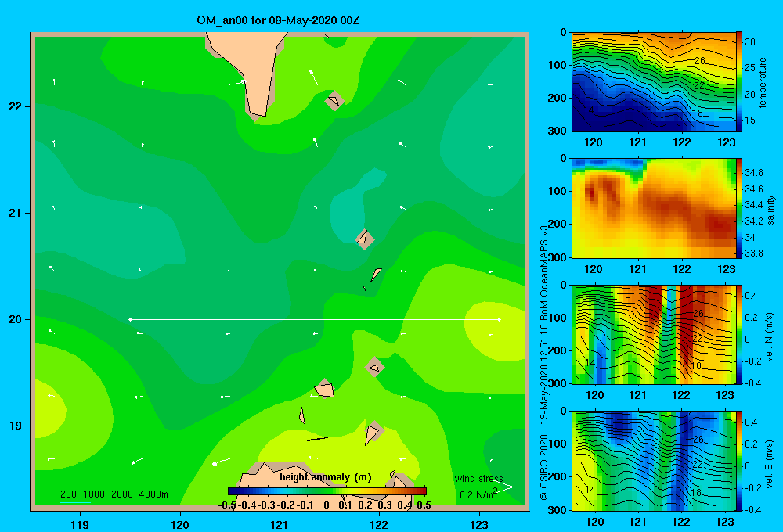Viewport: 783px width, 532px height.
Task: Click the island at 20.8N on the map
Action: (364, 239)
